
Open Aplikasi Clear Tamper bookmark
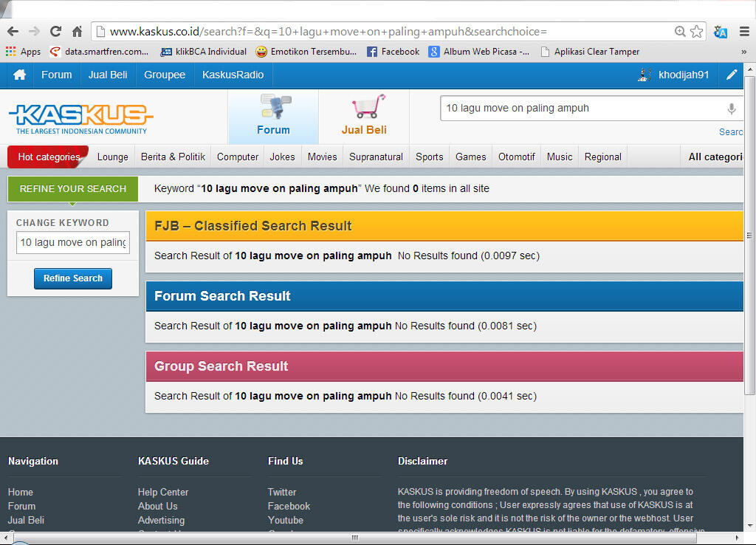tap(590, 52)
